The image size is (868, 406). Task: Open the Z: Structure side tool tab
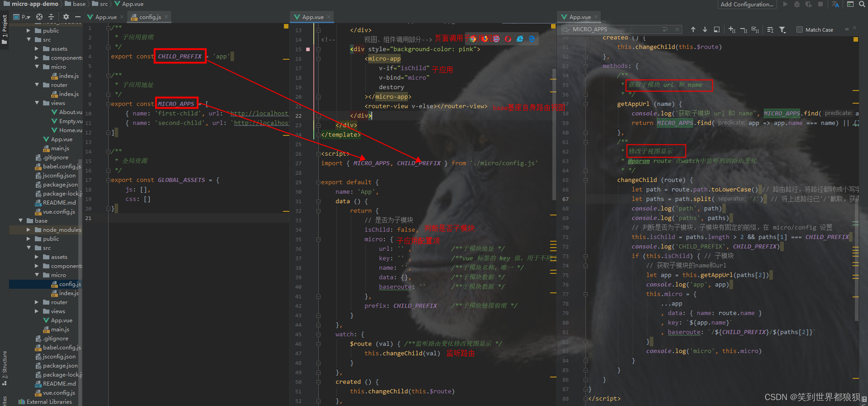pyautogui.click(x=5, y=368)
